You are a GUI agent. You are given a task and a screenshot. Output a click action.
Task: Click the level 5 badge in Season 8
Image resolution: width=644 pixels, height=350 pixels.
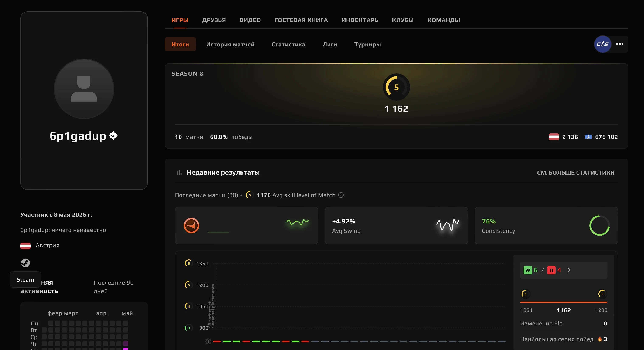[396, 87]
